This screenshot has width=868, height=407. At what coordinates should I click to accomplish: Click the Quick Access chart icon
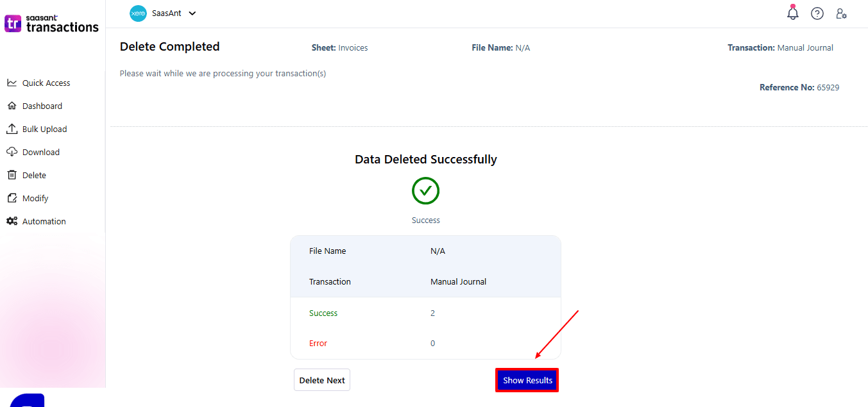coord(12,83)
